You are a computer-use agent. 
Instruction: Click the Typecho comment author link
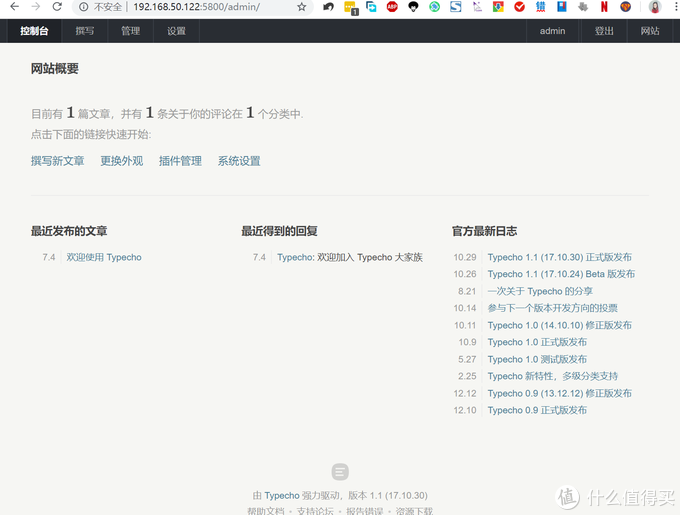click(x=295, y=257)
